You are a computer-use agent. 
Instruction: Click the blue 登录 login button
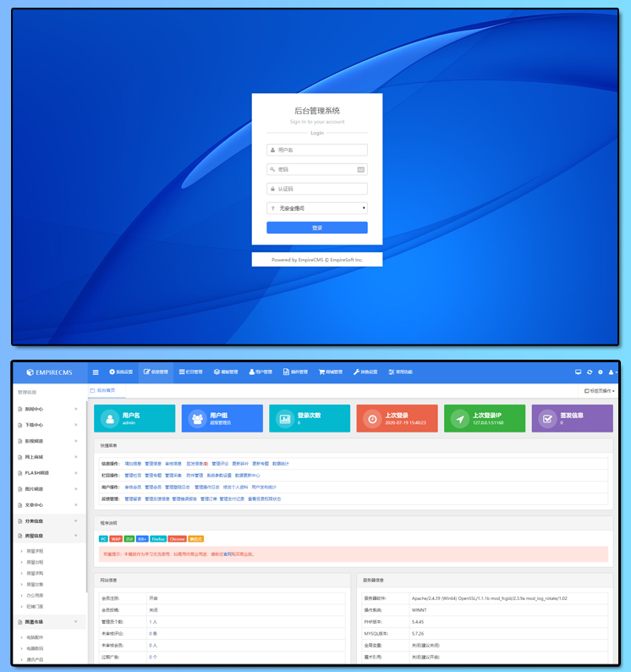point(317,228)
